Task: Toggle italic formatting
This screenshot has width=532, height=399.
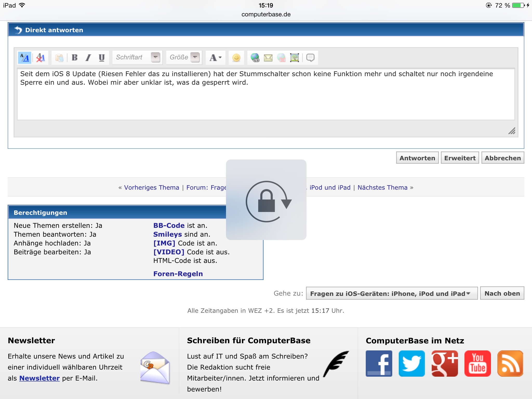Action: pyautogui.click(x=88, y=58)
